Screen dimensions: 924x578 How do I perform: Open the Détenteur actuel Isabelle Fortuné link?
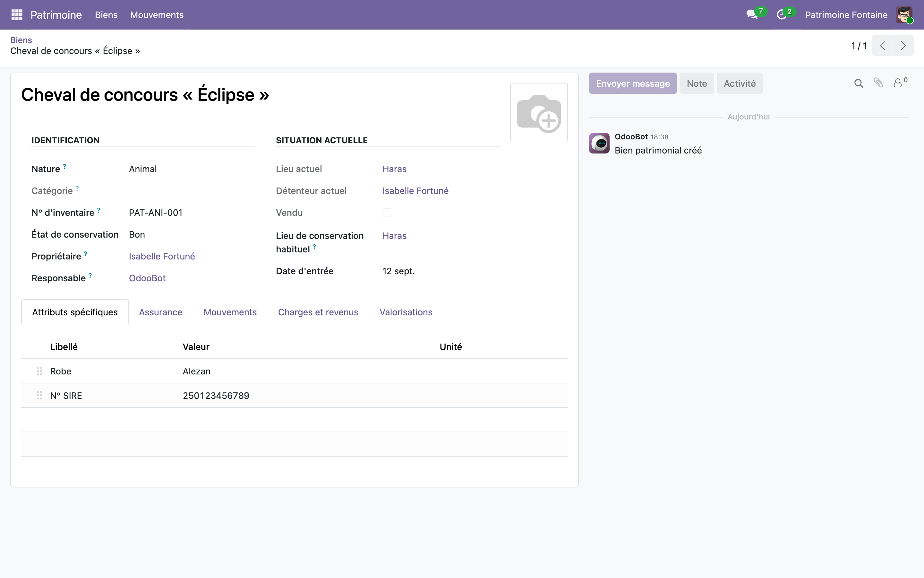click(415, 191)
